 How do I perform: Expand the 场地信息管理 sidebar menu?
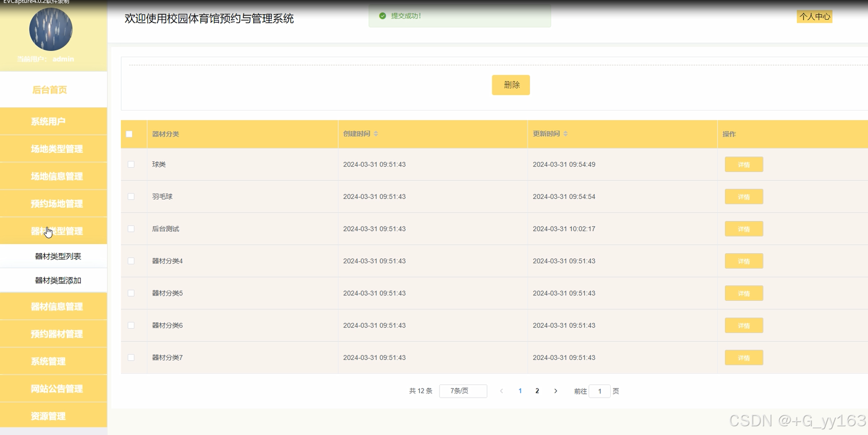coord(53,176)
